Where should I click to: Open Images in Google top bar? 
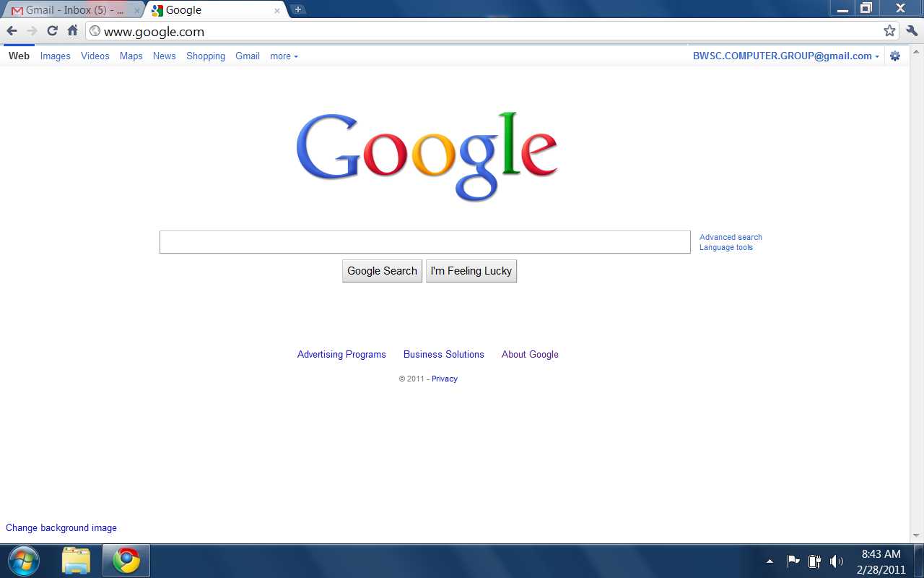[56, 56]
